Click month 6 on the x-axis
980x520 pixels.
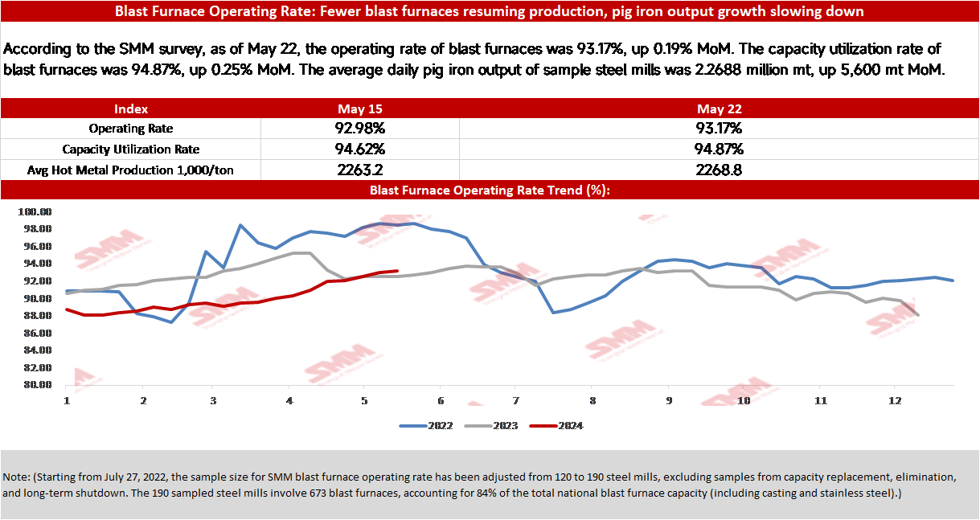(x=440, y=399)
